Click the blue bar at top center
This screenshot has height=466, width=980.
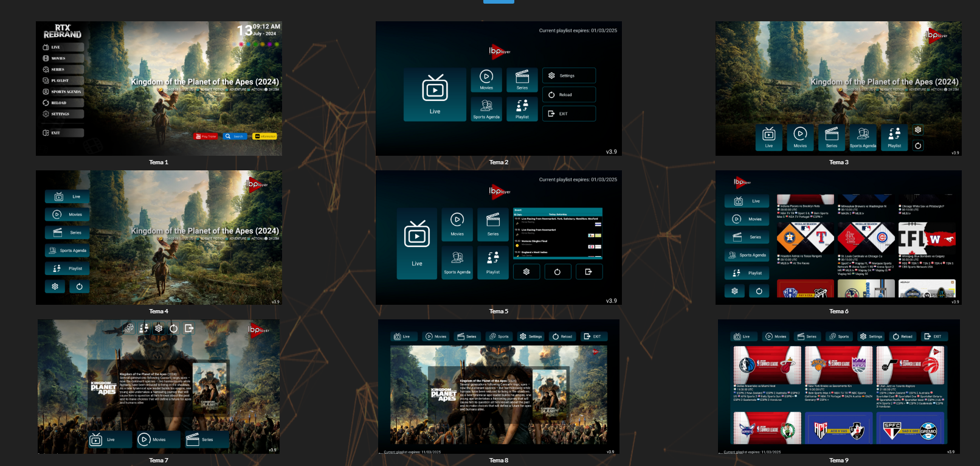tap(499, 2)
